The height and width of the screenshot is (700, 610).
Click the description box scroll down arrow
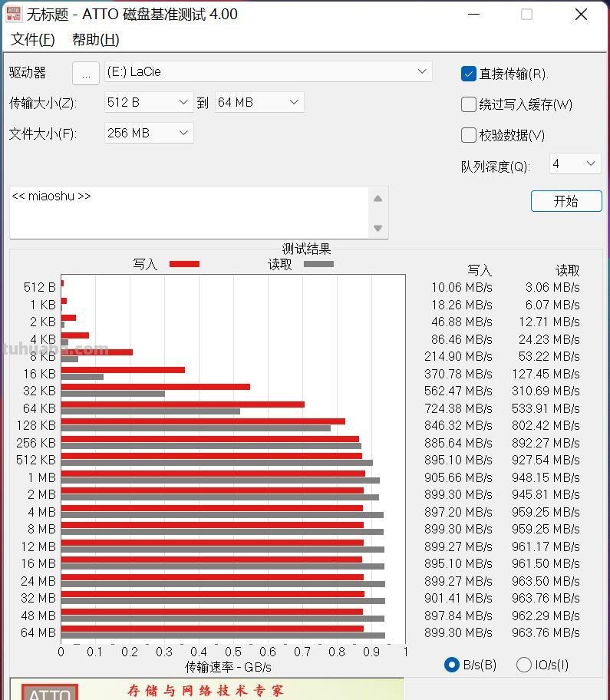[x=378, y=228]
